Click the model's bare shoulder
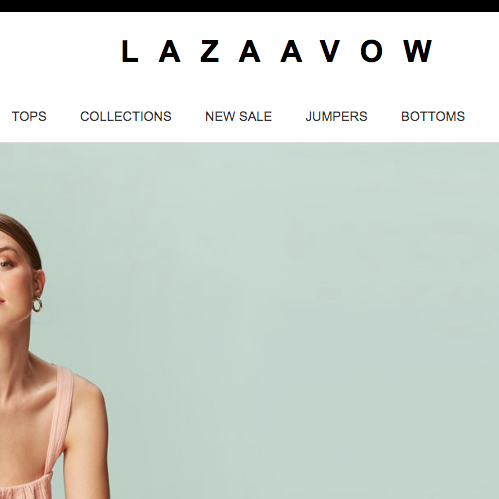 click(85, 400)
